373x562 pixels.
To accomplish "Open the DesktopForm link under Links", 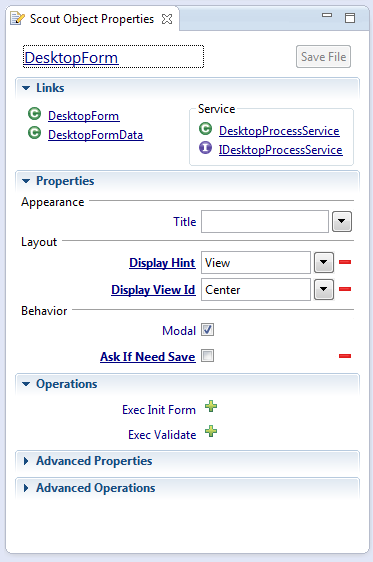I will click(83, 116).
